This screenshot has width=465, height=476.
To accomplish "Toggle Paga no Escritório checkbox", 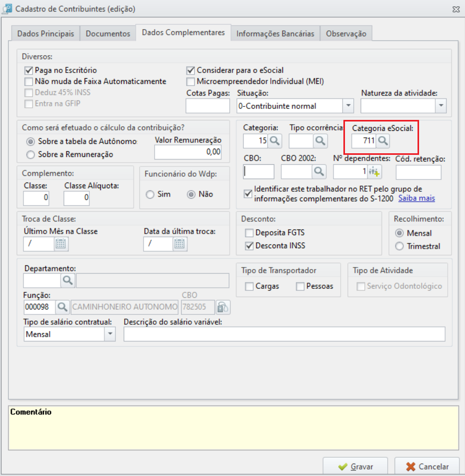I will [29, 70].
